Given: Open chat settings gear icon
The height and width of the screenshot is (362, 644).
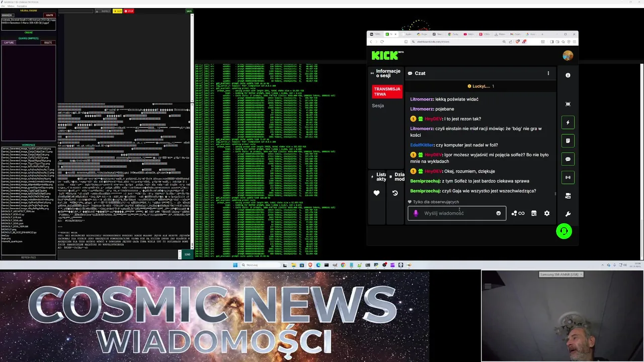Looking at the screenshot, I should 547,213.
